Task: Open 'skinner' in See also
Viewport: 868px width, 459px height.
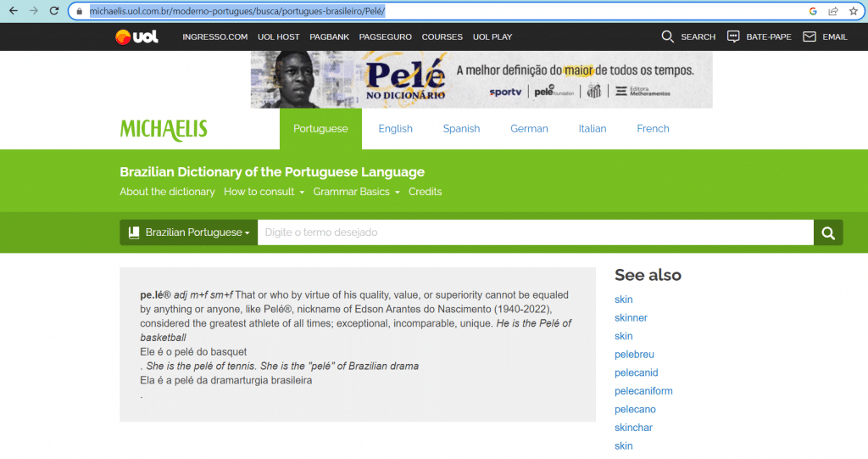Action: (x=631, y=318)
